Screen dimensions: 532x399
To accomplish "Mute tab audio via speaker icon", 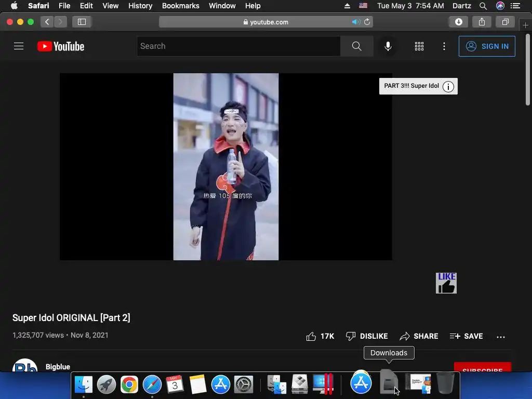I will [x=355, y=22].
